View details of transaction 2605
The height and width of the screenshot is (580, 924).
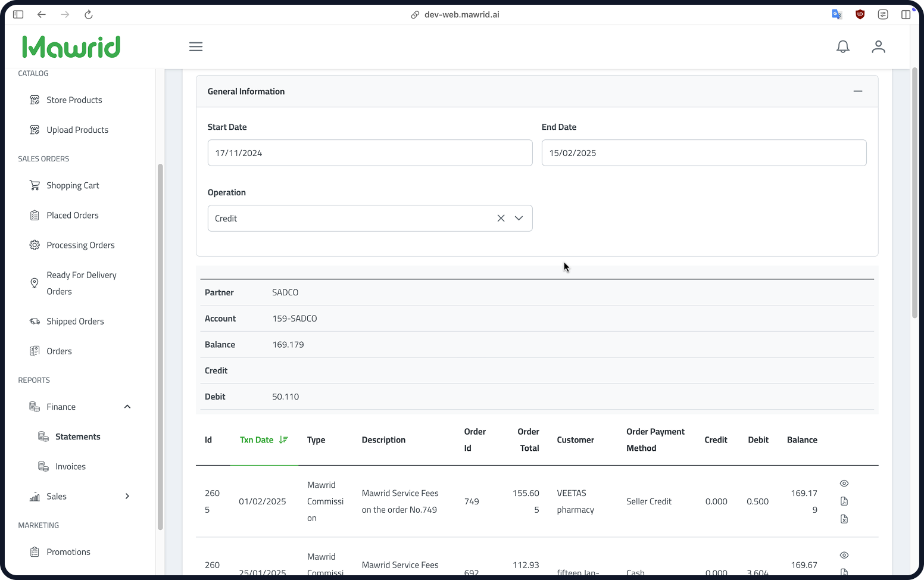pos(844,484)
